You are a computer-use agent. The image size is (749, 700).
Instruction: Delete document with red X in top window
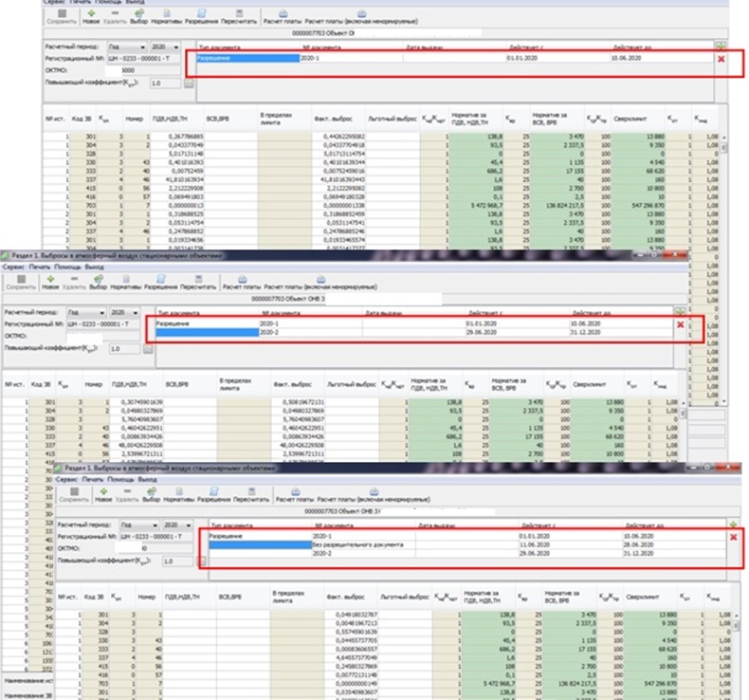tap(722, 60)
